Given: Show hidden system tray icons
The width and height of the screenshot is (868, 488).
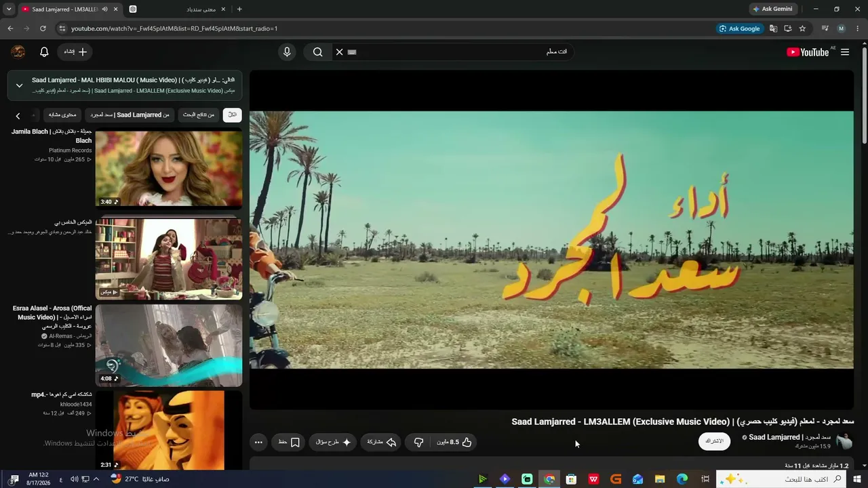Looking at the screenshot, I should (x=96, y=479).
